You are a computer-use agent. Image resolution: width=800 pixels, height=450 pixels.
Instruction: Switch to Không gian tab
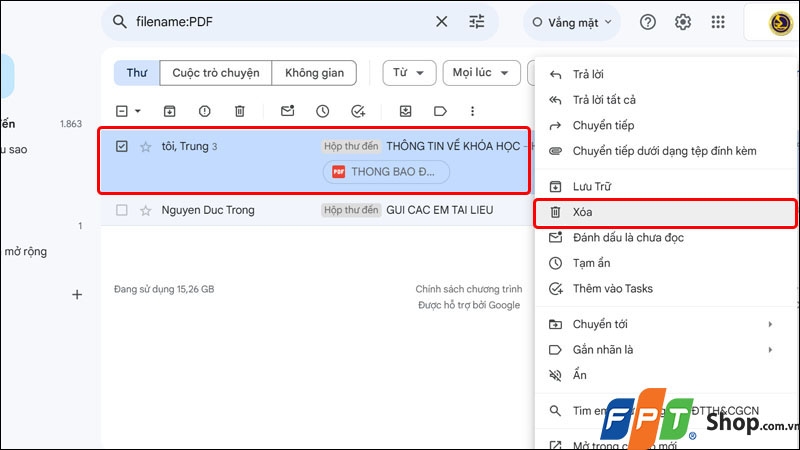[x=314, y=73]
